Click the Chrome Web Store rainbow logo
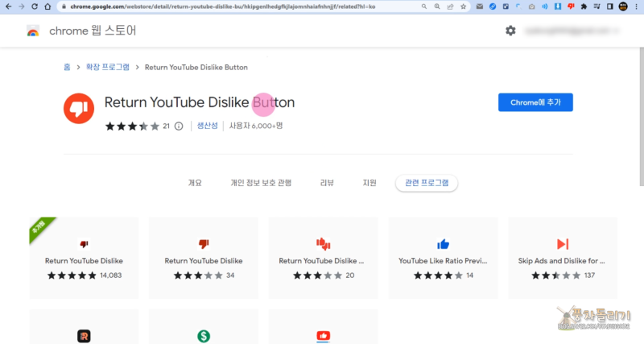 coord(33,31)
